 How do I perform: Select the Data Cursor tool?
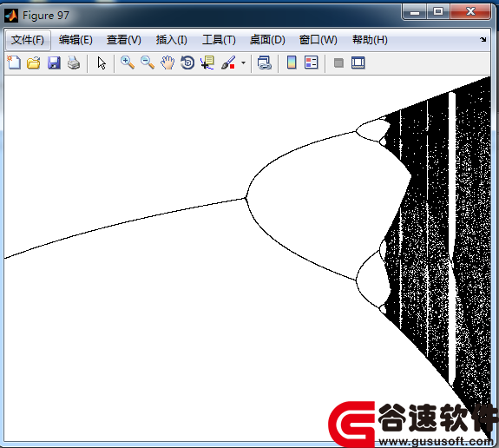[x=207, y=63]
